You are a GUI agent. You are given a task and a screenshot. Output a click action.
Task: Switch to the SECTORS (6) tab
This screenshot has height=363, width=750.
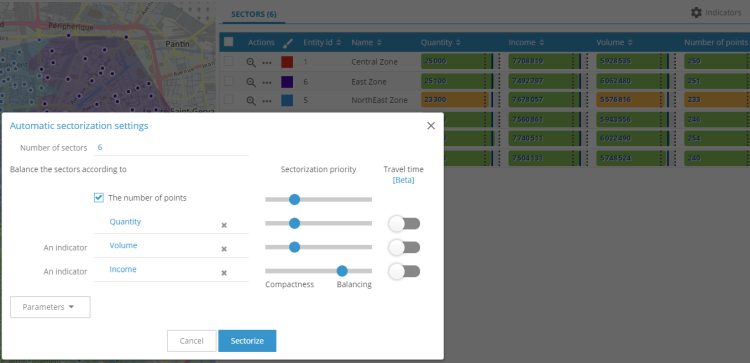click(254, 14)
